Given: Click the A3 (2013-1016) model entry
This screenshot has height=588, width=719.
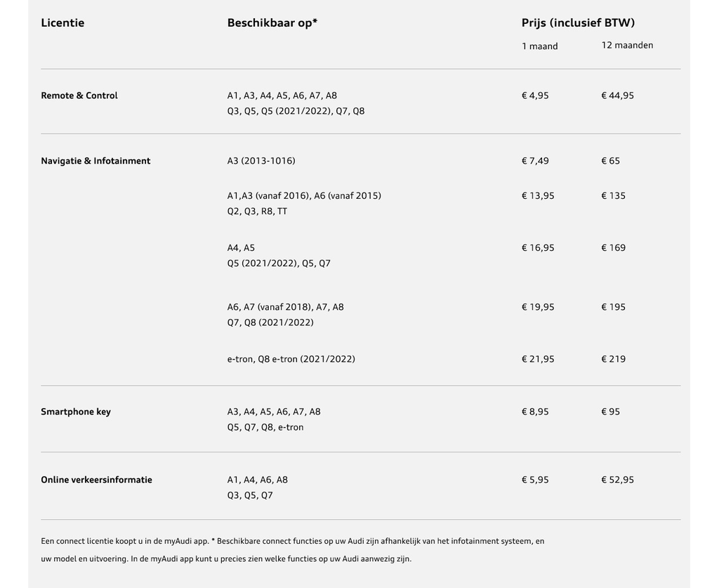Looking at the screenshot, I should [x=261, y=161].
